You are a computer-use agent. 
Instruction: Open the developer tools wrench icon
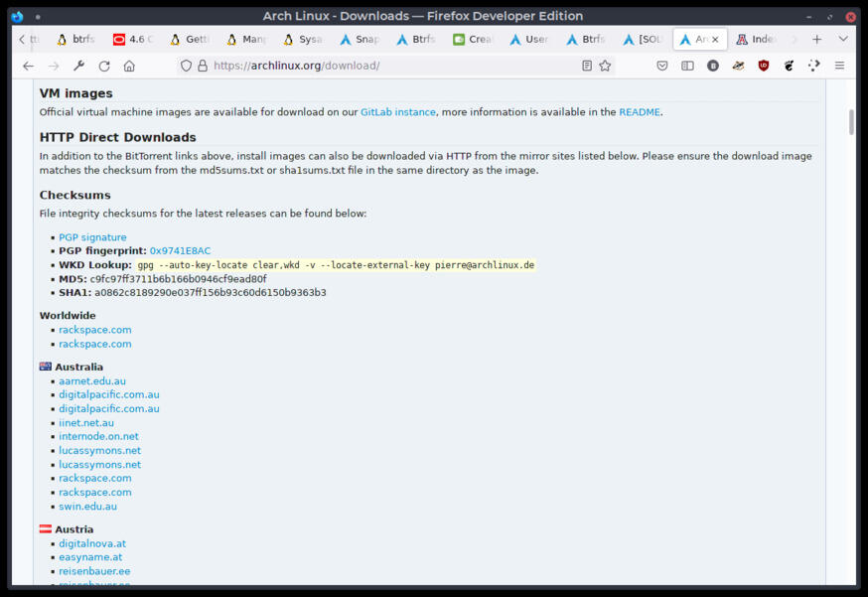click(x=78, y=66)
